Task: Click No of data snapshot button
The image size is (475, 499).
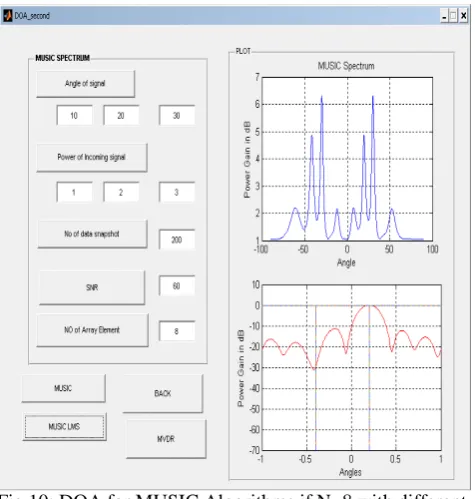Action: coord(92,234)
